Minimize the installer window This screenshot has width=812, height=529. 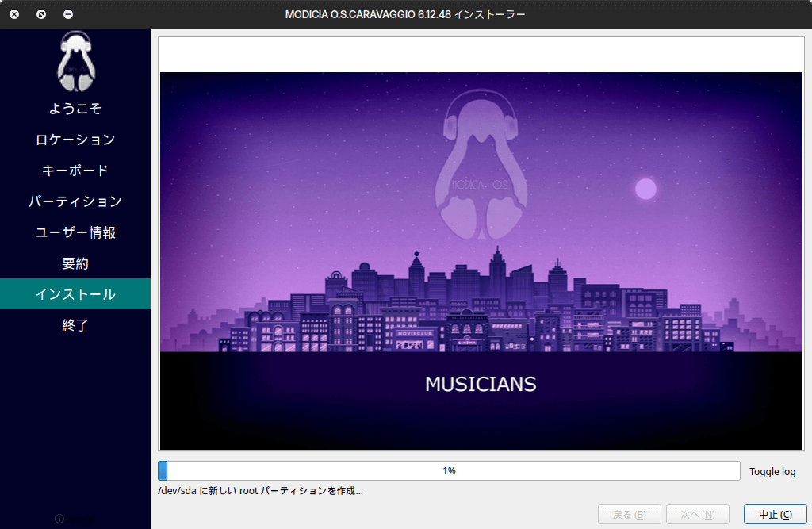[68, 14]
